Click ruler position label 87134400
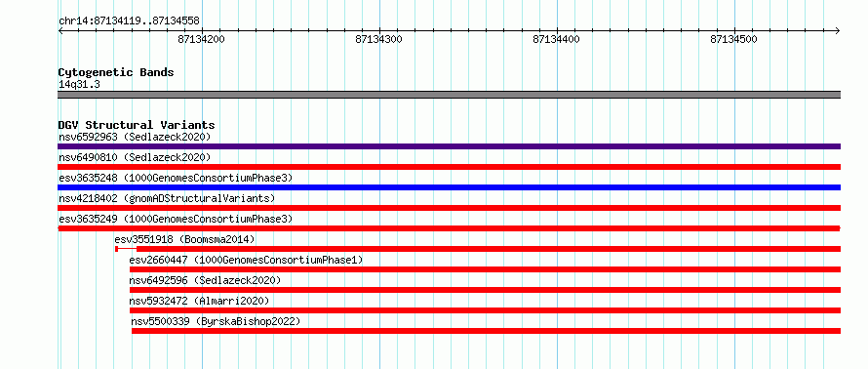 point(556,40)
